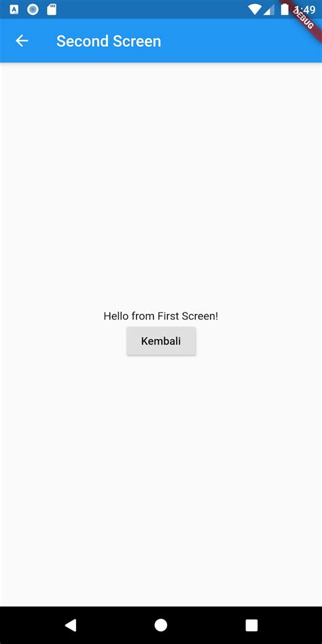
Task: Click blank area above the Hello text
Action: click(x=161, y=185)
